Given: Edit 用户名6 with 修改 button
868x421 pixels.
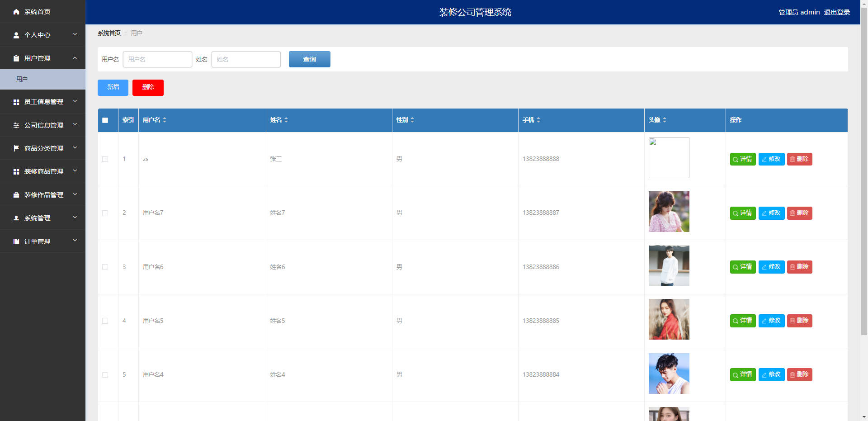Looking at the screenshot, I should pyautogui.click(x=771, y=267).
